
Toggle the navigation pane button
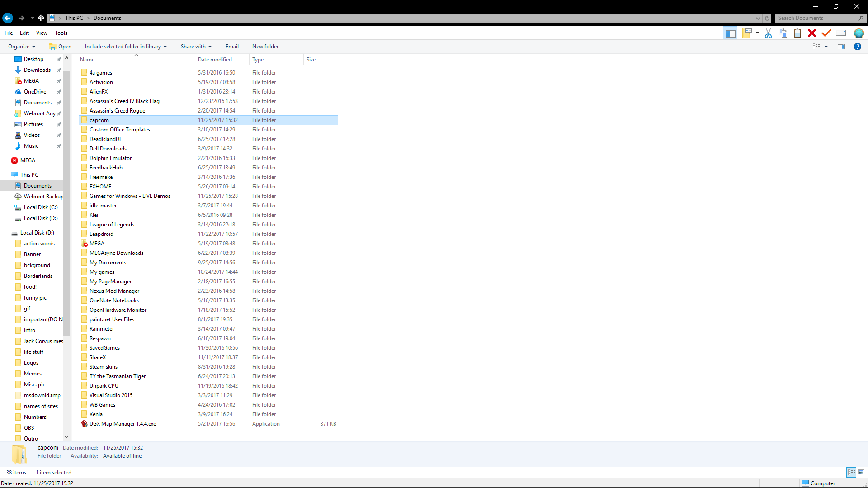pos(730,33)
